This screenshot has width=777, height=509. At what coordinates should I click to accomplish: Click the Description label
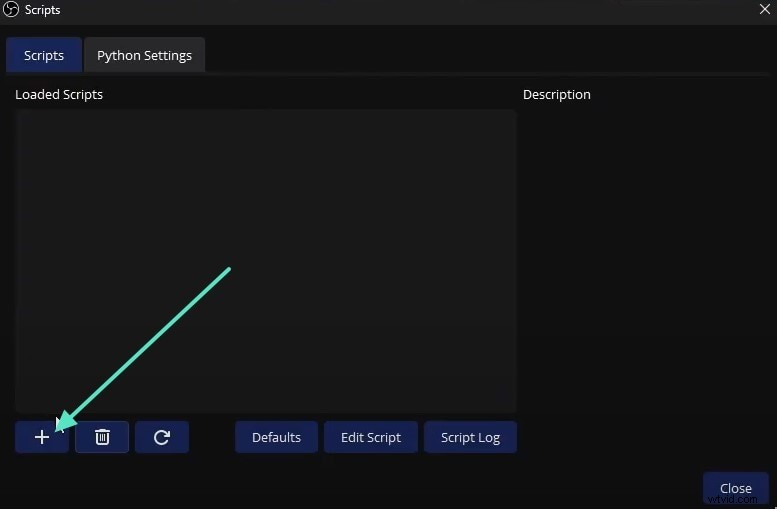coord(556,94)
